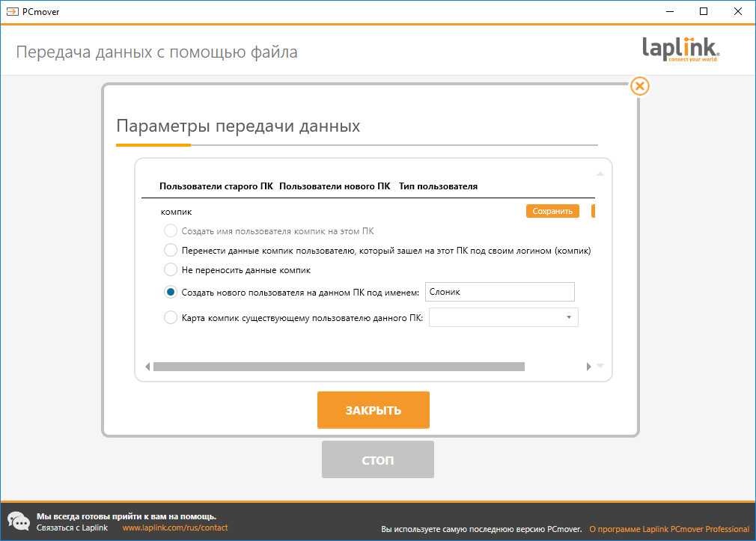Click the Laplink logo
The image size is (756, 541).
pos(680,50)
